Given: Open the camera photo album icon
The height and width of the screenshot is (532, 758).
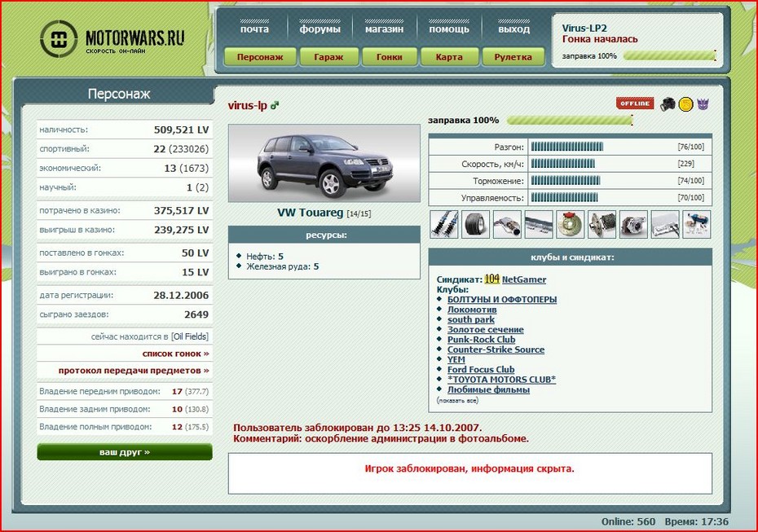Looking at the screenshot, I should tap(668, 104).
